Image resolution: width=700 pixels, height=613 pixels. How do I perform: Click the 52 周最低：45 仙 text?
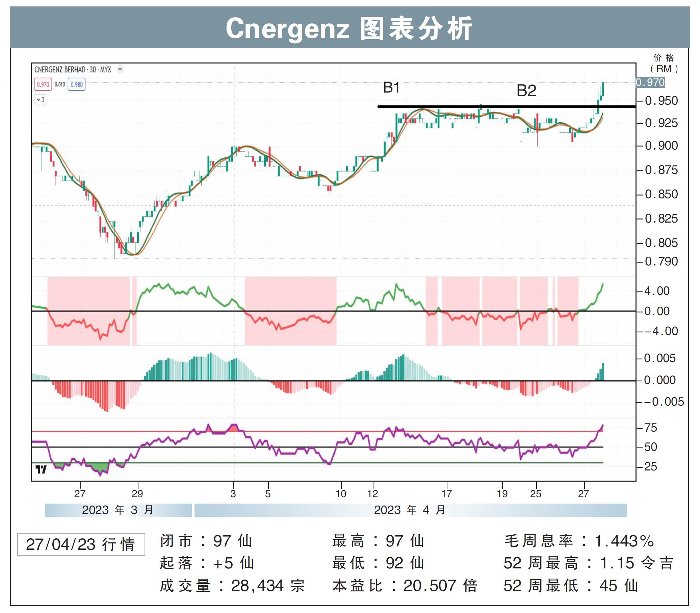tap(571, 586)
